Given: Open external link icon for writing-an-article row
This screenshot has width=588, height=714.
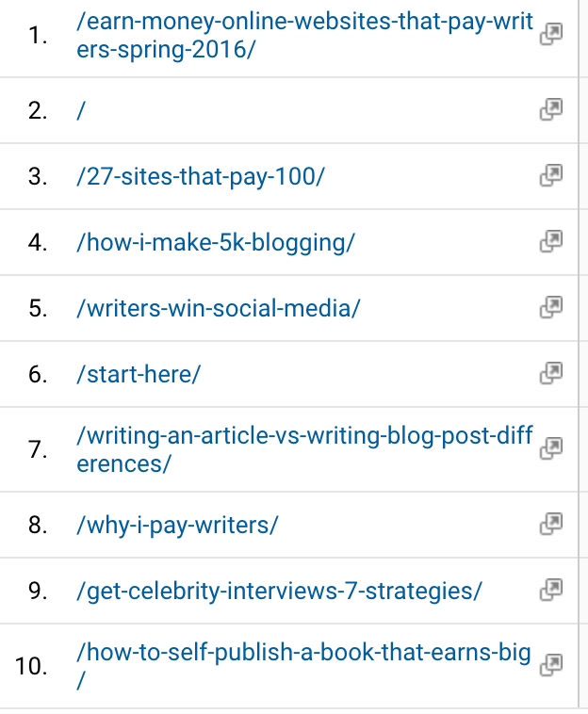Looking at the screenshot, I should 550,448.
